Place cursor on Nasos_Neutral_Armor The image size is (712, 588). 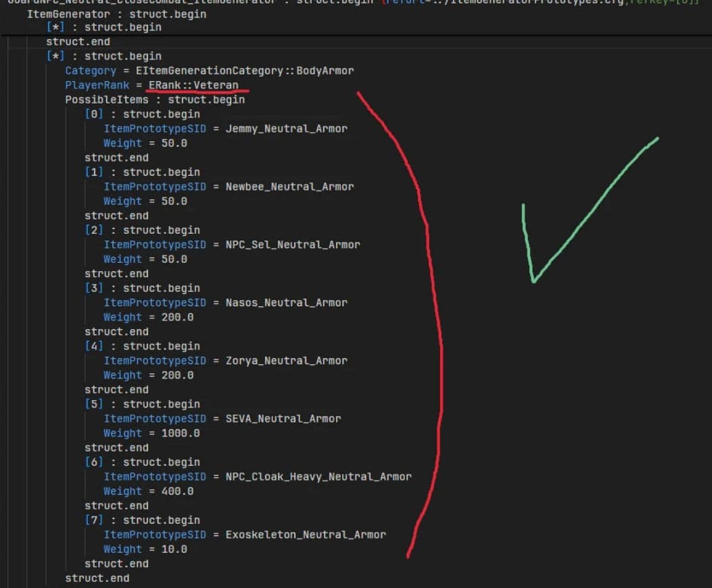pos(286,303)
